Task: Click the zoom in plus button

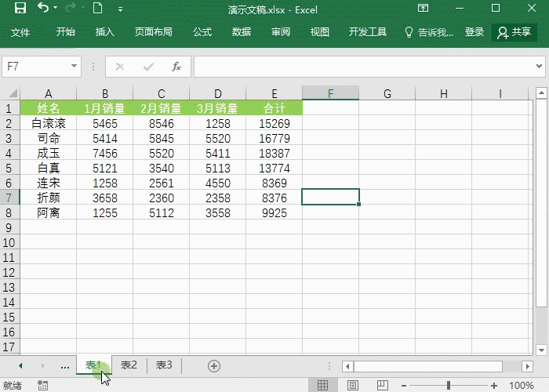Action: tap(494, 385)
